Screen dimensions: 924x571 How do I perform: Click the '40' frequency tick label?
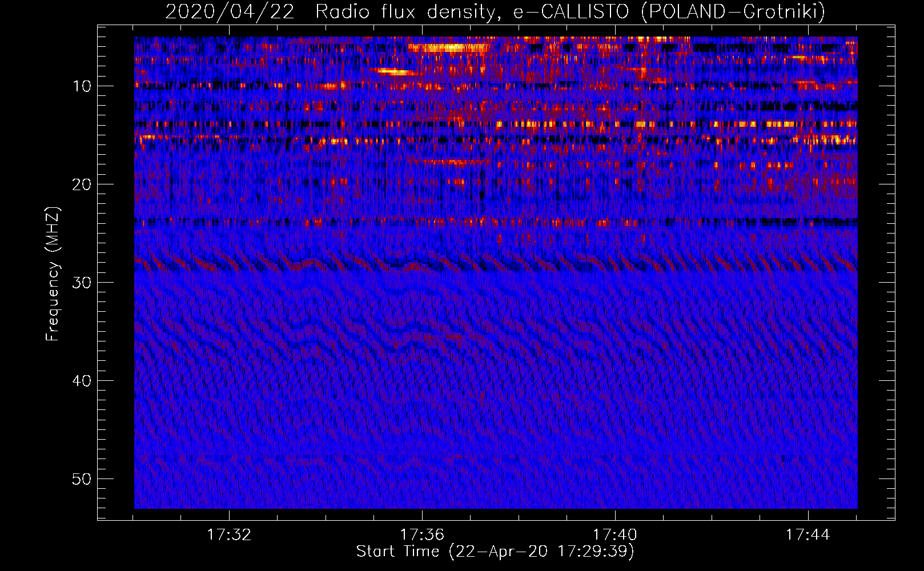[82, 381]
